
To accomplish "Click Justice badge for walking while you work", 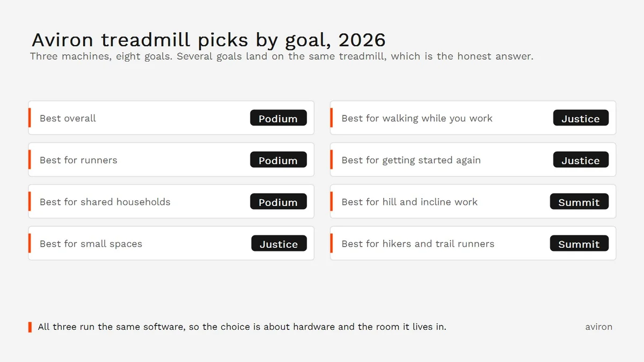I will pos(581,118).
